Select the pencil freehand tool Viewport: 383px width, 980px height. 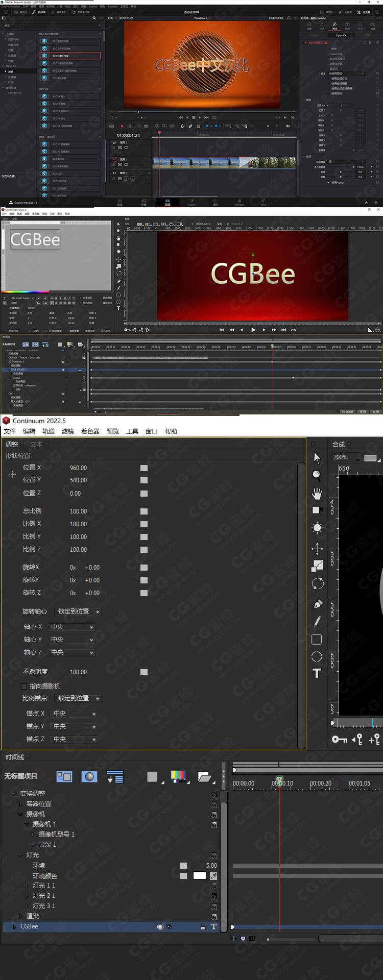[317, 621]
